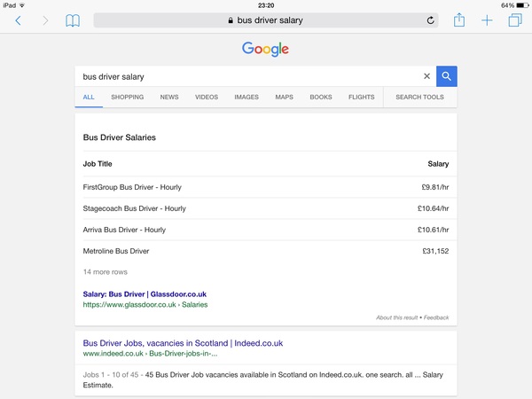Image resolution: width=532 pixels, height=399 pixels.
Task: Switch to the Shopping tab
Action: pyautogui.click(x=127, y=97)
